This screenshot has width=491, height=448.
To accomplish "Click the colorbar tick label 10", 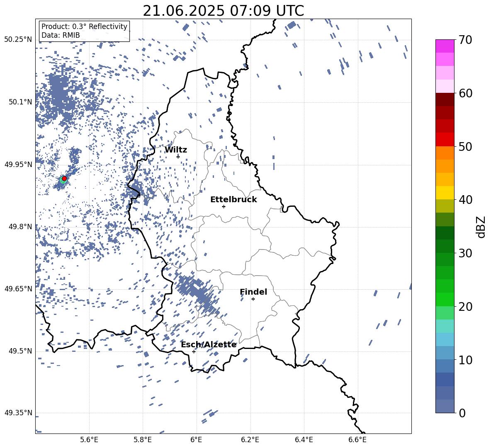I will [x=465, y=360].
